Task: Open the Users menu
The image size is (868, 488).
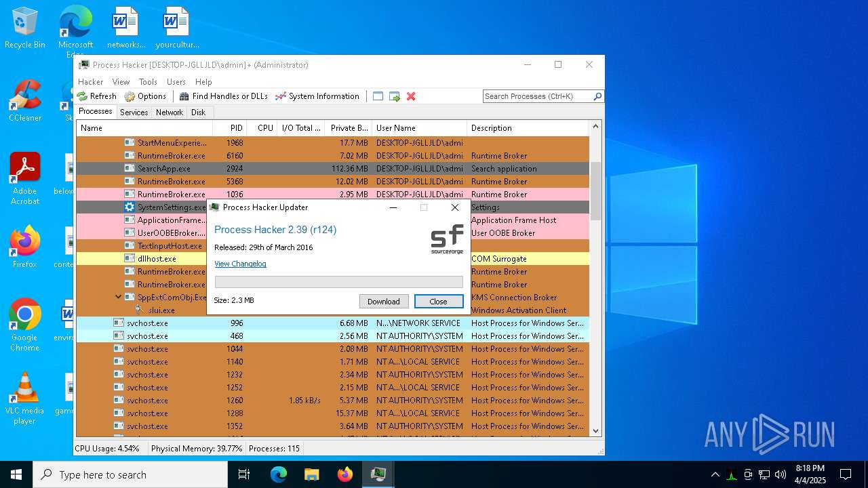Action: coord(176,81)
